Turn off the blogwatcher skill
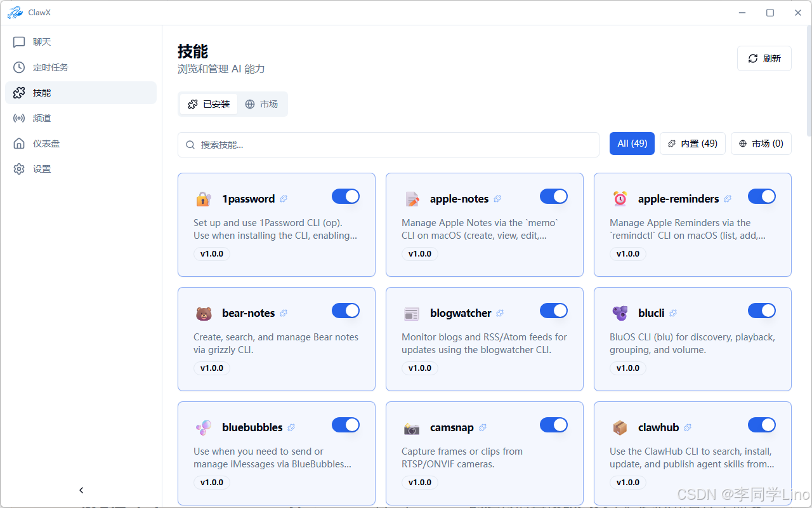Viewport: 812px width, 508px height. point(553,311)
